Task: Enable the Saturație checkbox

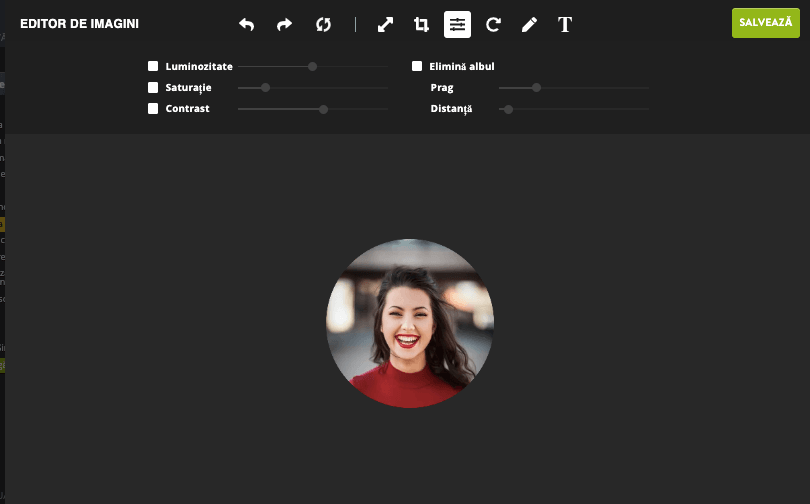Action: (153, 87)
